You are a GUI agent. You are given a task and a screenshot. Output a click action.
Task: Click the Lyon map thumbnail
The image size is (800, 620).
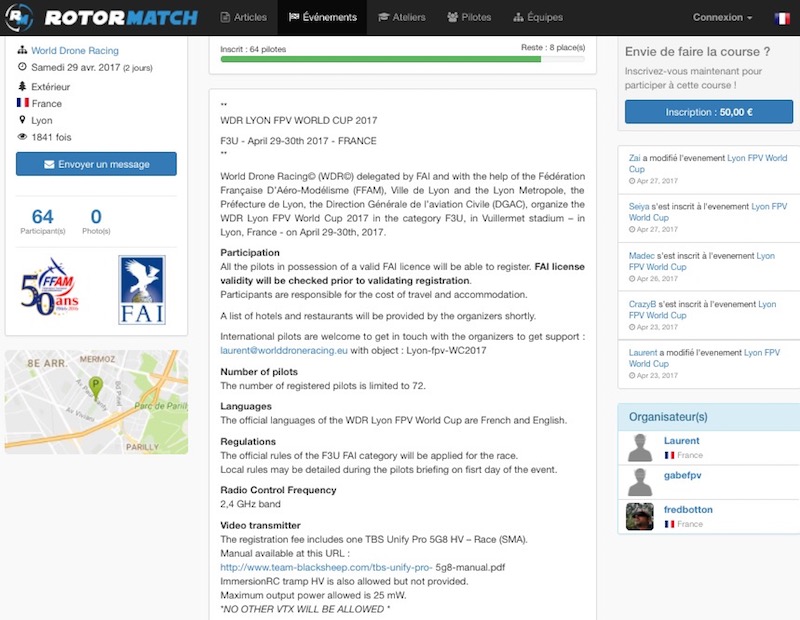click(x=96, y=401)
